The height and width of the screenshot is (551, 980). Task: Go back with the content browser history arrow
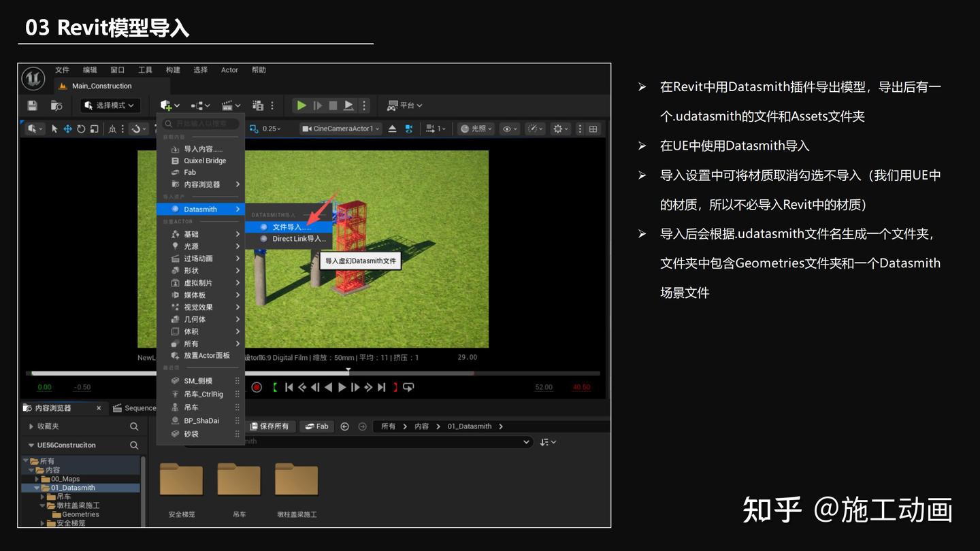pos(344,427)
